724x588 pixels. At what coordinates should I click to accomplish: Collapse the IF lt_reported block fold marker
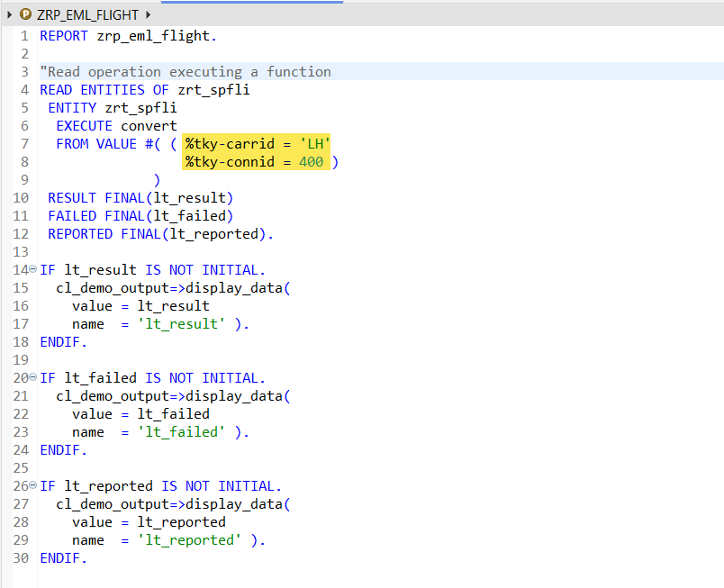pyautogui.click(x=32, y=484)
